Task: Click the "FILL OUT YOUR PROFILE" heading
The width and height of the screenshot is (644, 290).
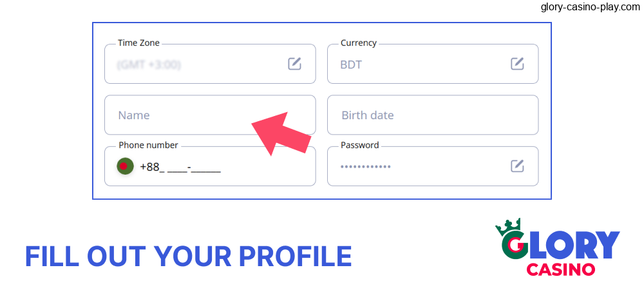Action: point(188,256)
